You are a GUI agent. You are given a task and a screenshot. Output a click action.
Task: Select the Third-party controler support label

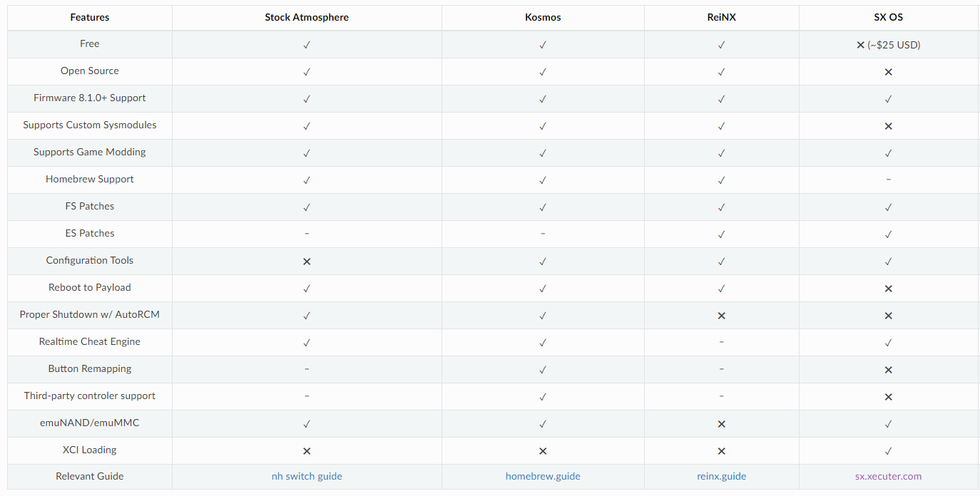point(90,396)
